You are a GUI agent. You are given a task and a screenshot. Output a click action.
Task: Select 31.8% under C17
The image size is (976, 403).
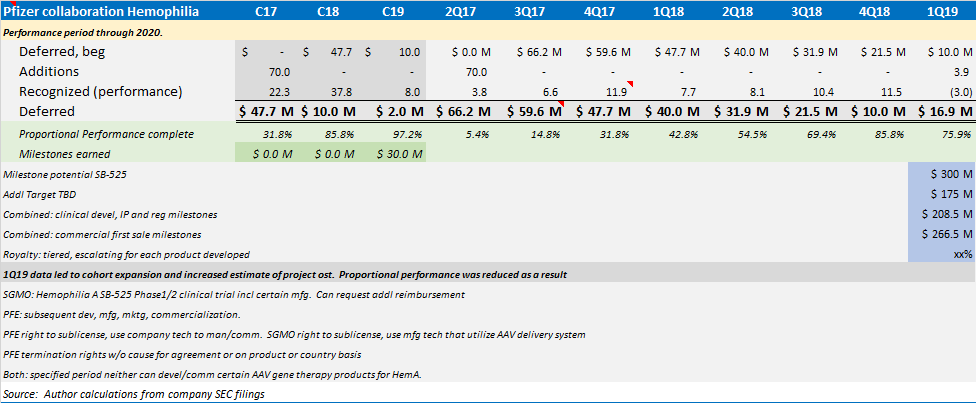coord(276,135)
